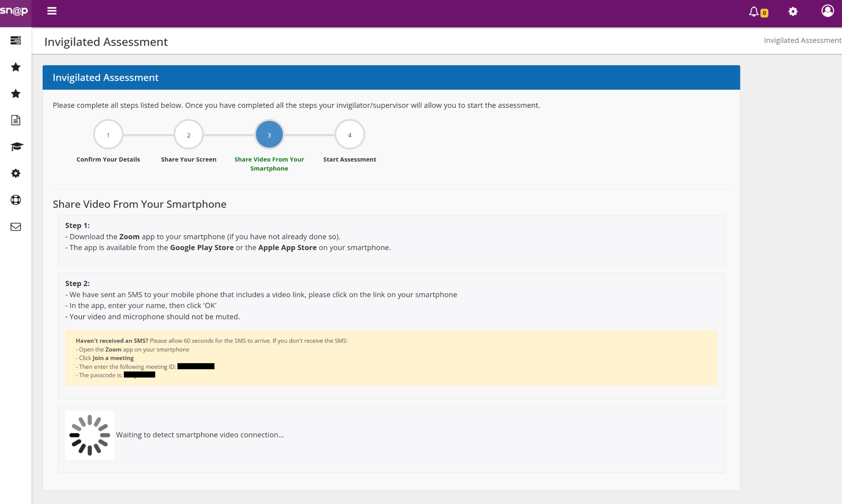The width and height of the screenshot is (842, 504).
Task: Open the graduation cap icon in sidebar
Action: 16,146
